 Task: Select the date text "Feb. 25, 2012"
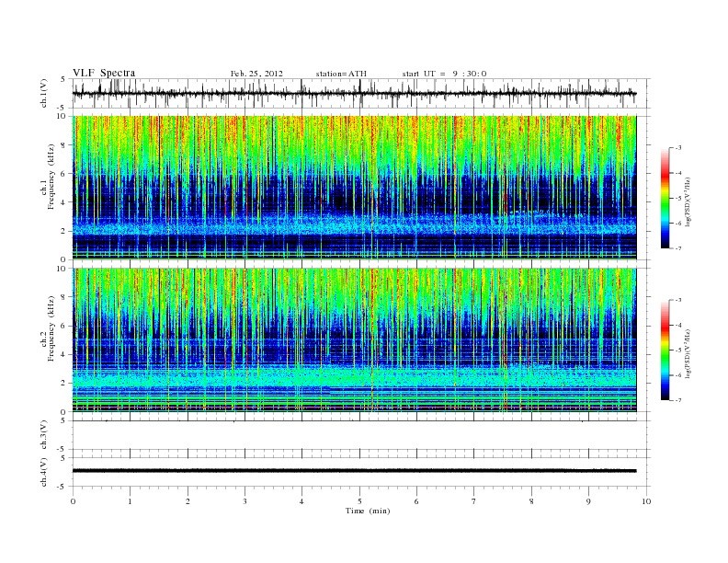(256, 74)
